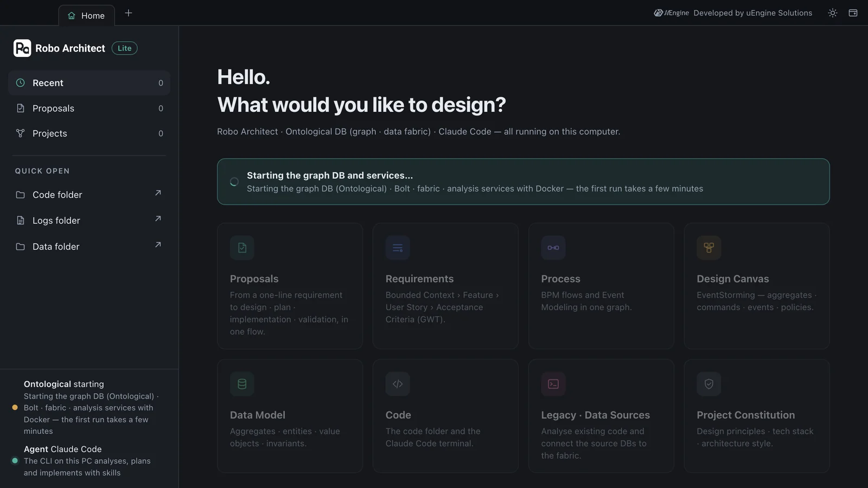Switch to the Home tab
This screenshot has width=868, height=488.
click(86, 16)
